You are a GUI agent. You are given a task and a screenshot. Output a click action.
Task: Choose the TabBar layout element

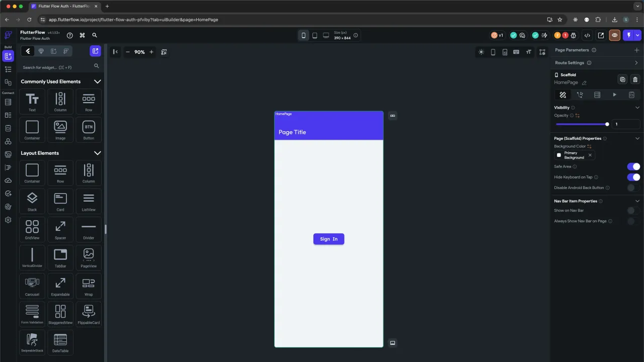[60, 257]
